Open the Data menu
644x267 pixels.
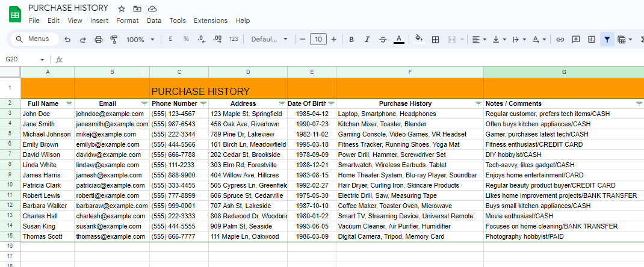coord(154,20)
